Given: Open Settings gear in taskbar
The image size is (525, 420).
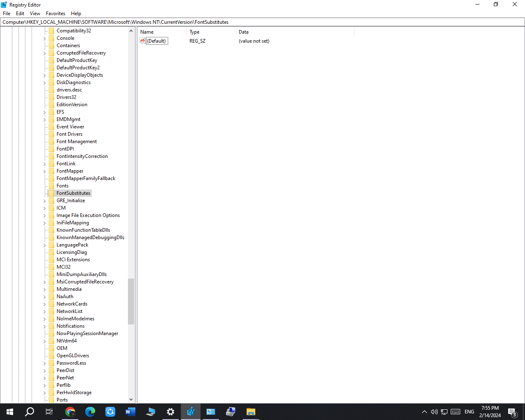Looking at the screenshot, I should coord(171,412).
